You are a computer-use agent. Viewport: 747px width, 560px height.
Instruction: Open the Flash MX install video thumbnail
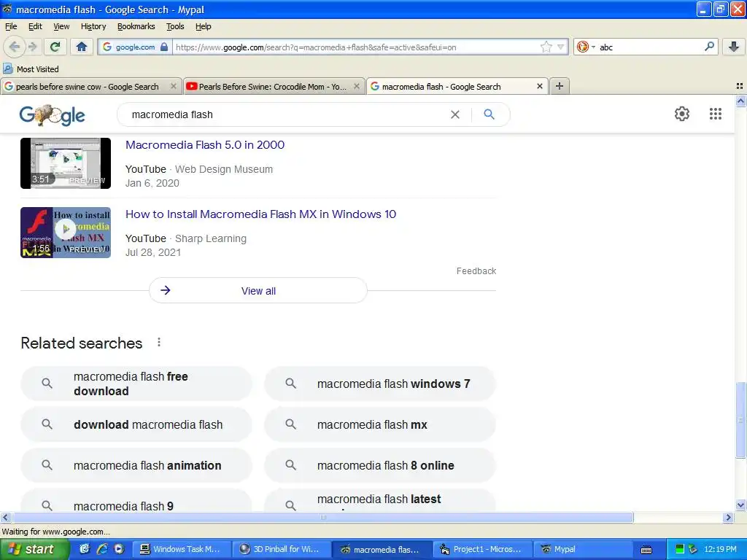66,233
